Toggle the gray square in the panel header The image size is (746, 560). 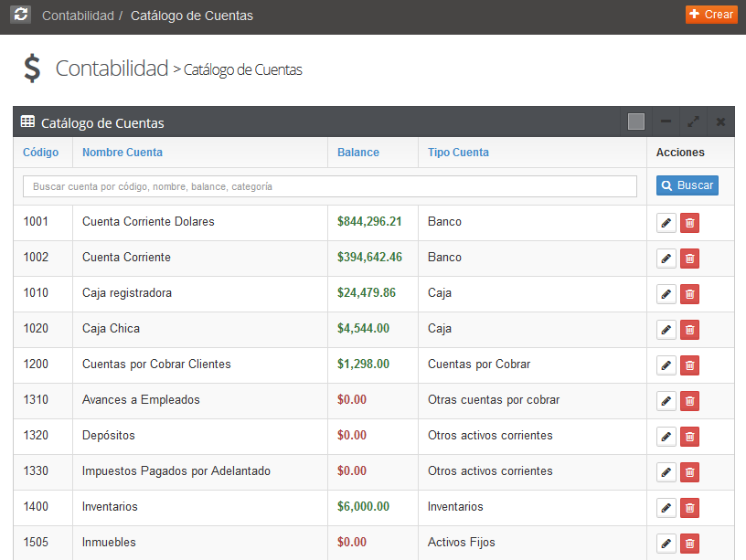click(x=635, y=121)
